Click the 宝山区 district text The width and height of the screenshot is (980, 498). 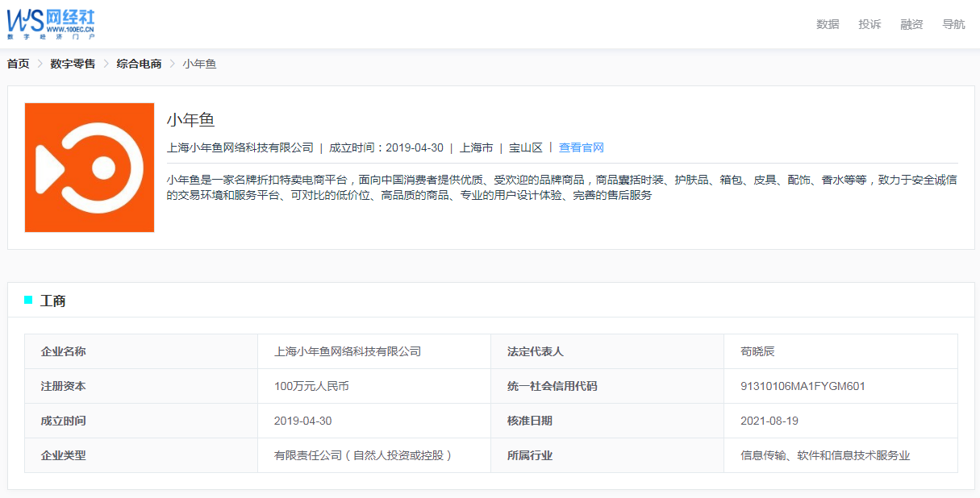(526, 147)
